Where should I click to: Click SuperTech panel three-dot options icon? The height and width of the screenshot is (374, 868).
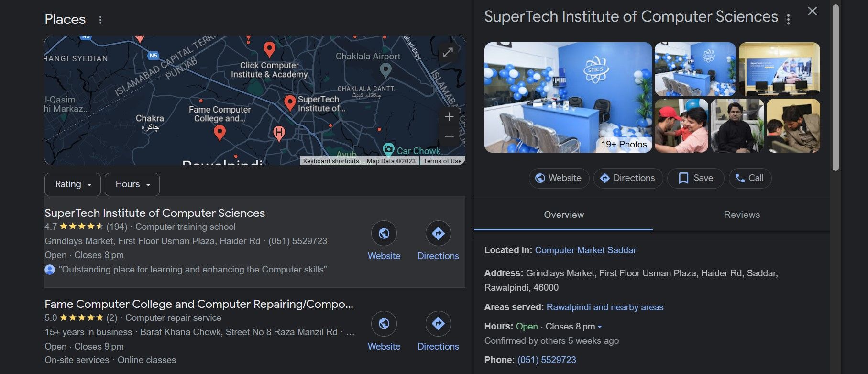pos(788,19)
